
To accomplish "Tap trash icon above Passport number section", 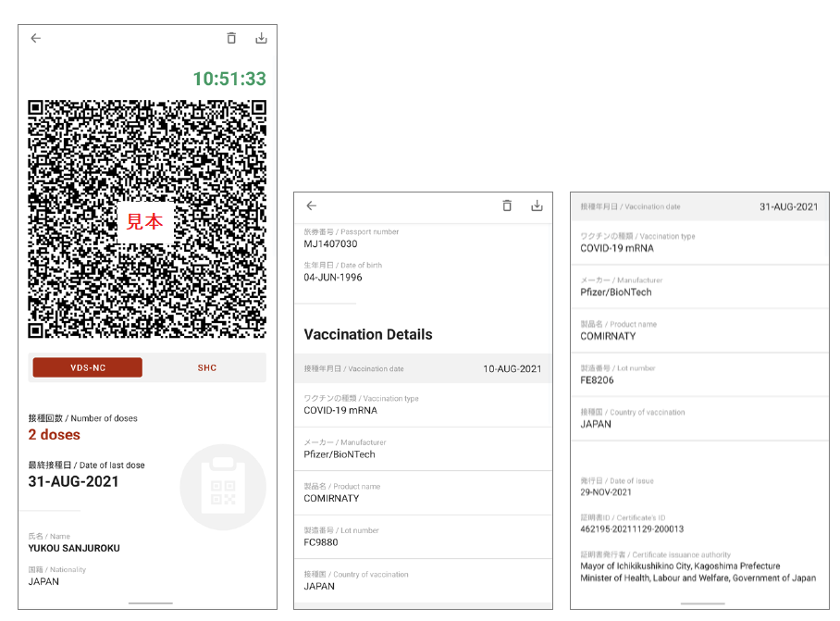I will (x=507, y=205).
